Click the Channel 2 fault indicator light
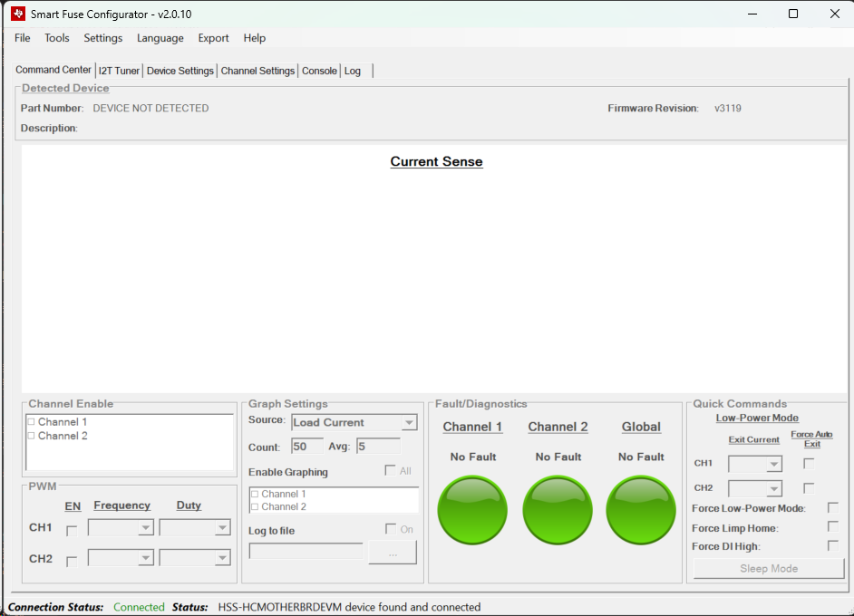 click(x=557, y=510)
